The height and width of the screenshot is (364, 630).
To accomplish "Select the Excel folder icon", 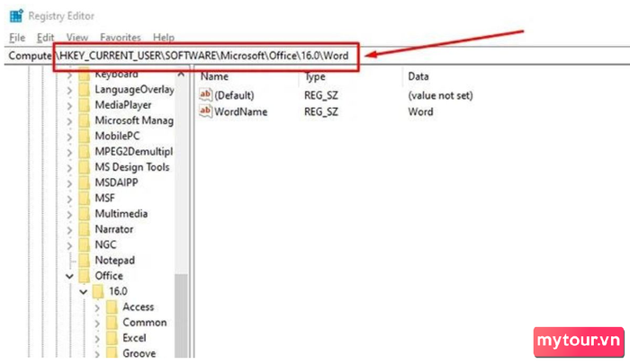I will click(112, 338).
